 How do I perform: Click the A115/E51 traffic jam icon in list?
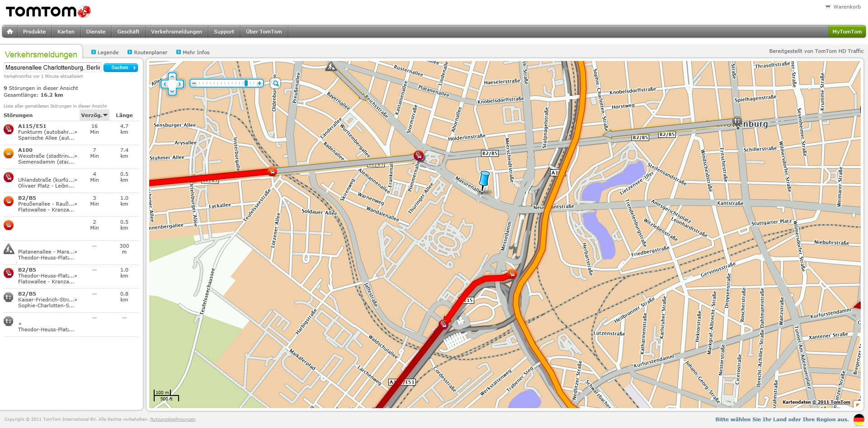pyautogui.click(x=9, y=129)
